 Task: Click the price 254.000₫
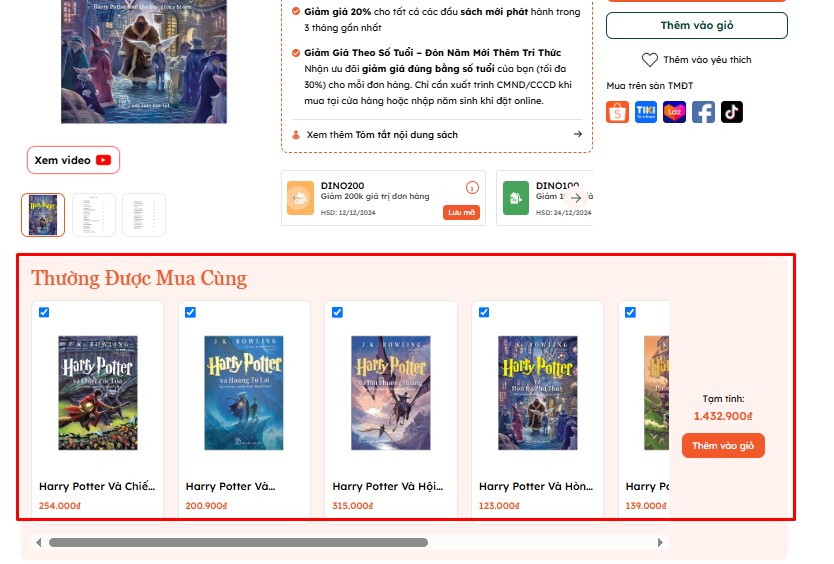coord(60,505)
